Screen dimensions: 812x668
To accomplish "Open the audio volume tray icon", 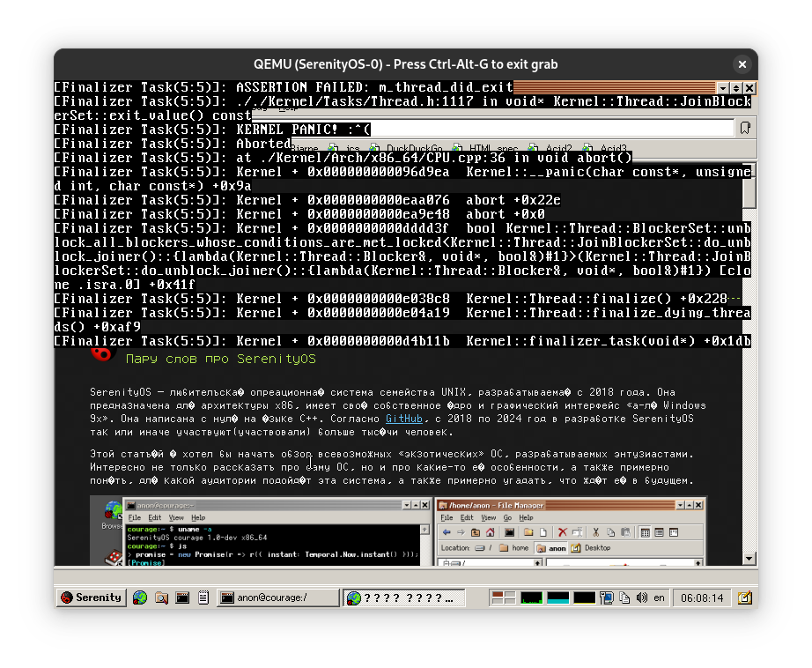I will 642,597.
